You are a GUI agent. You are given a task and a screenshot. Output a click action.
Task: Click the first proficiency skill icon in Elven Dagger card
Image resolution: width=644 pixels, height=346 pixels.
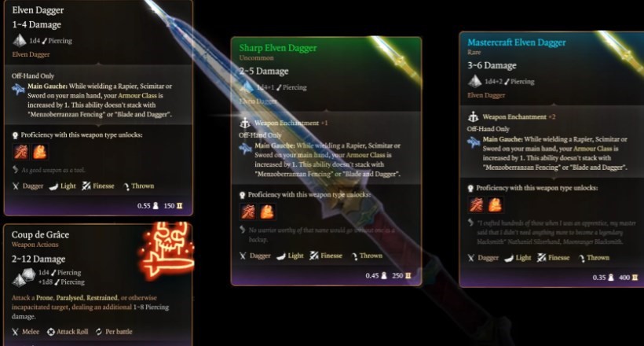pyautogui.click(x=21, y=152)
